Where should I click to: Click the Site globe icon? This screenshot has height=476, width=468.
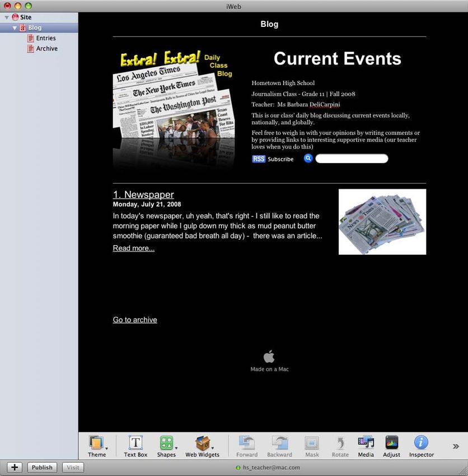(x=15, y=17)
